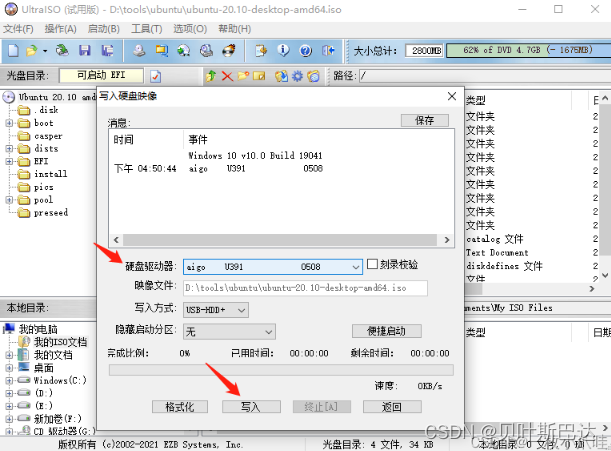The image size is (611, 451).
Task: Select 我的ISO文档 in local tree
Action: click(60, 342)
